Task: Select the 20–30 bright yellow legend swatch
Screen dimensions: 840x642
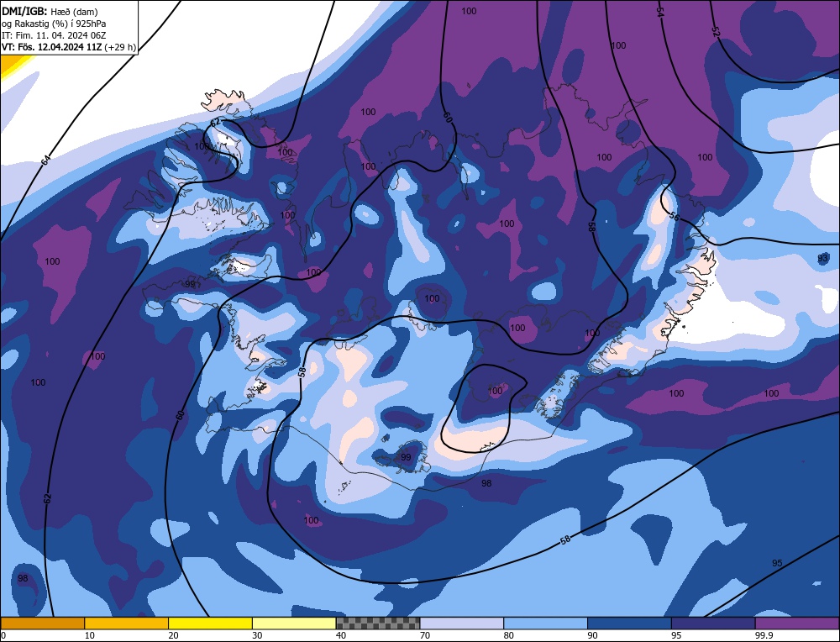Action: tap(210, 624)
